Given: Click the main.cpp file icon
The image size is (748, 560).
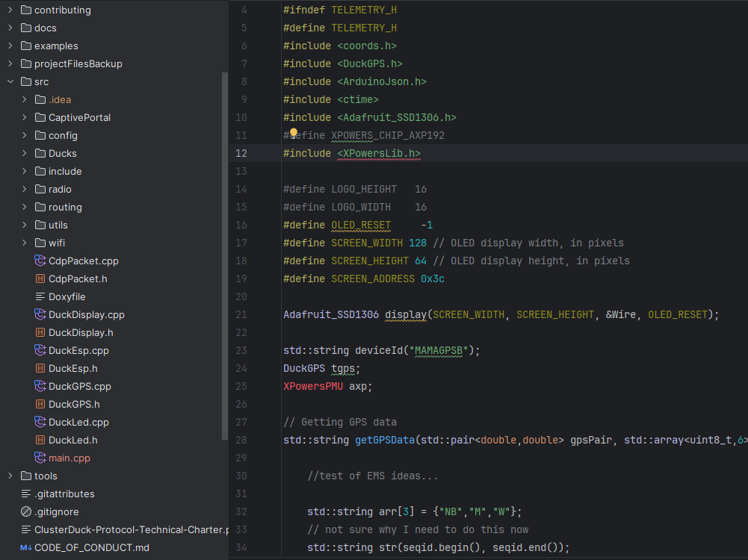Looking at the screenshot, I should point(40,458).
